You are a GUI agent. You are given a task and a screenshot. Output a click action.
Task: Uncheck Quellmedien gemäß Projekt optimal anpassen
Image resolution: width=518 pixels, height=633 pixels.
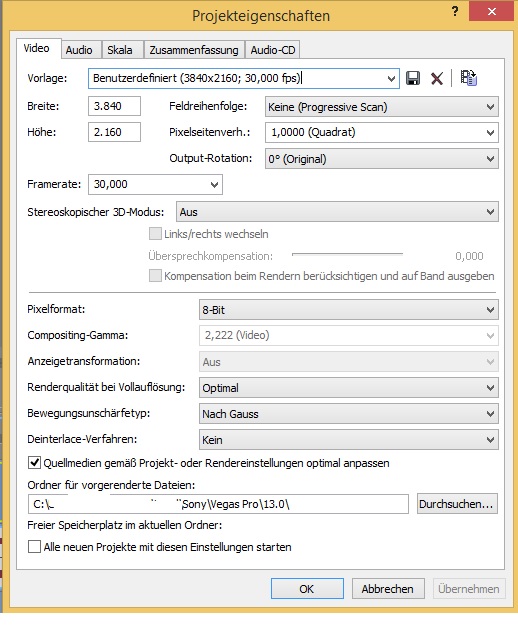click(x=34, y=463)
